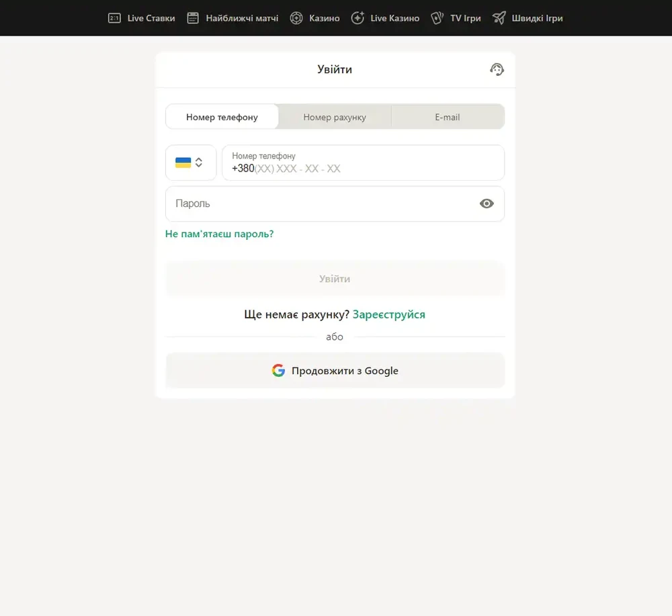The width and height of the screenshot is (672, 616).
Task: Select the Номер телефону tab
Action: pyautogui.click(x=222, y=116)
